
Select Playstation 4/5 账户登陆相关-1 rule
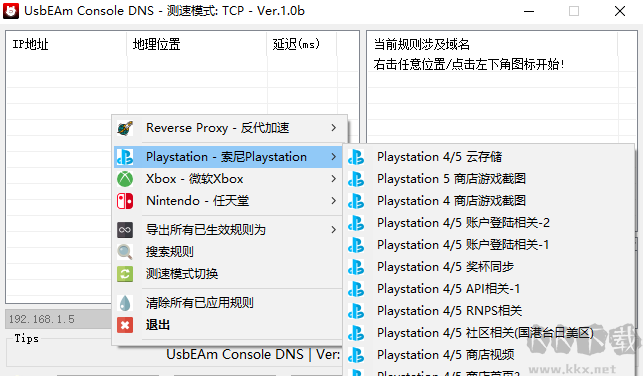coord(488,245)
